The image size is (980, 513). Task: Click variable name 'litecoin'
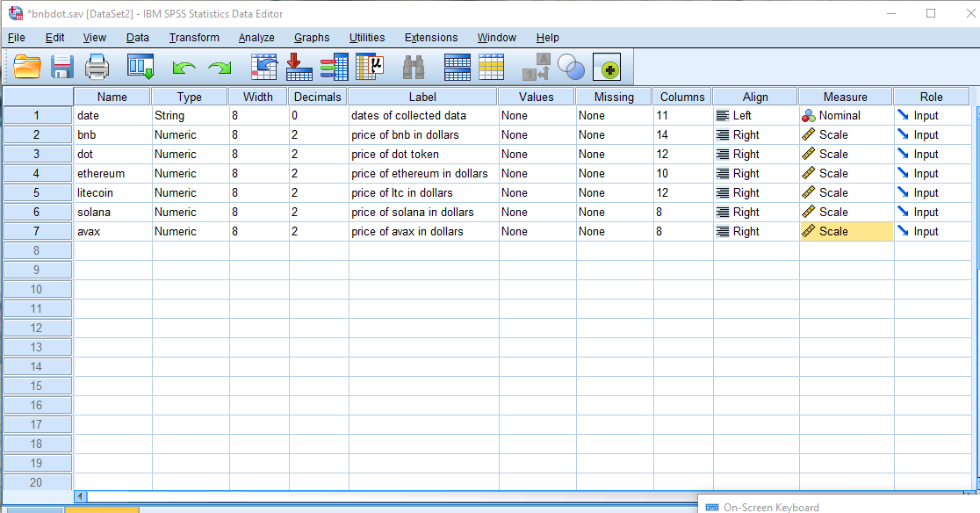(95, 193)
